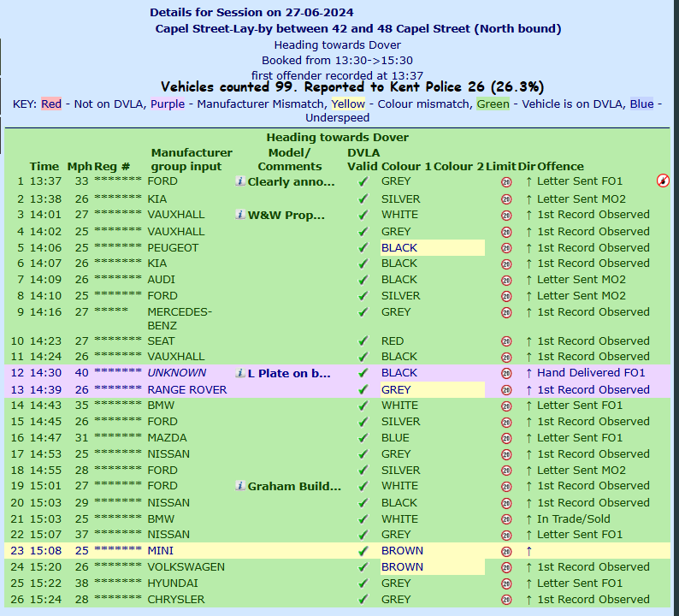Click 'Hand Delivered FO1' offence text

point(591,372)
